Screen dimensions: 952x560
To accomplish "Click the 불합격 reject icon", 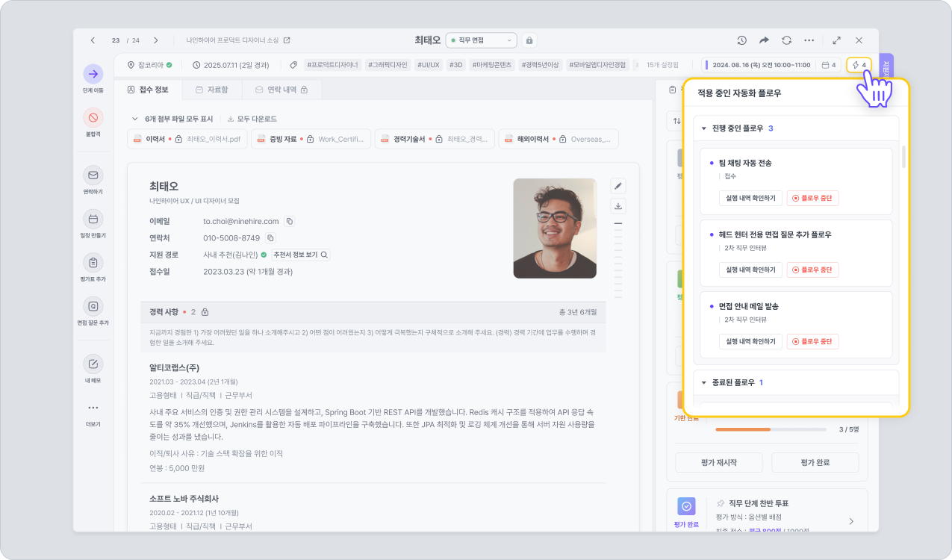I will 93,117.
